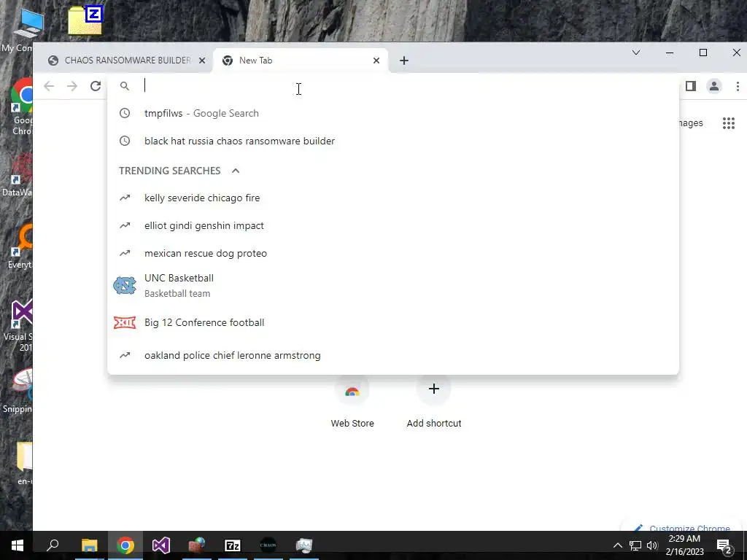This screenshot has width=747, height=560.
Task: Open the monitor app icon on the taskbar
Action: [x=304, y=545]
